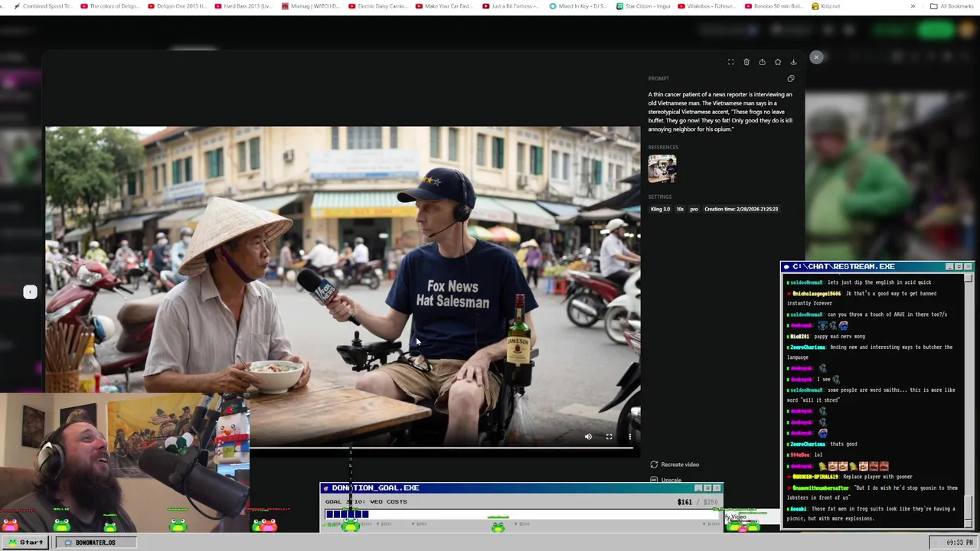This screenshot has width=980, height=551.
Task: Open The colors of Defqon bookmark
Action: [109, 6]
